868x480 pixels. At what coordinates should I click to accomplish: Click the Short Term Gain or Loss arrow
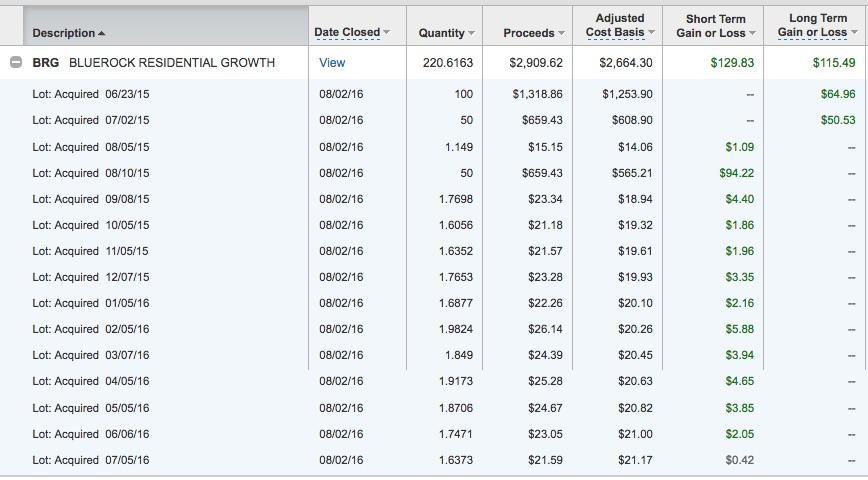(x=753, y=33)
